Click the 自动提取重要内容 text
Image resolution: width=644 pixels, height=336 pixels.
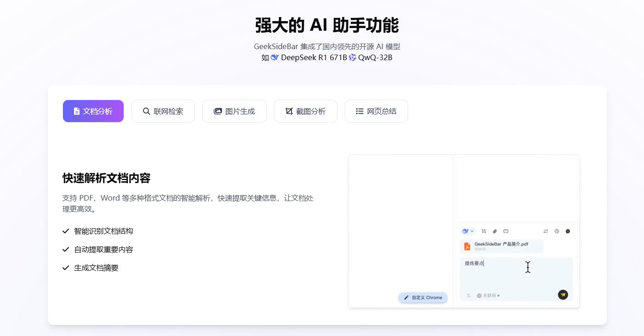coord(103,249)
